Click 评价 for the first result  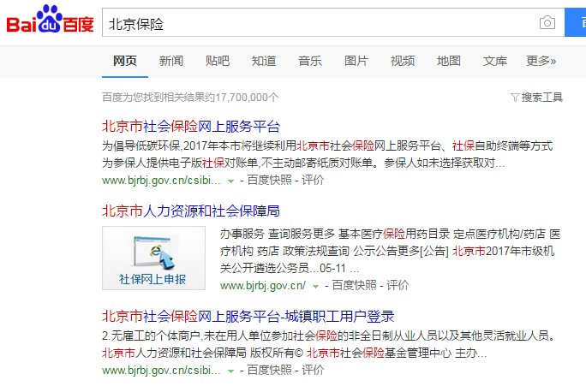[x=313, y=181]
